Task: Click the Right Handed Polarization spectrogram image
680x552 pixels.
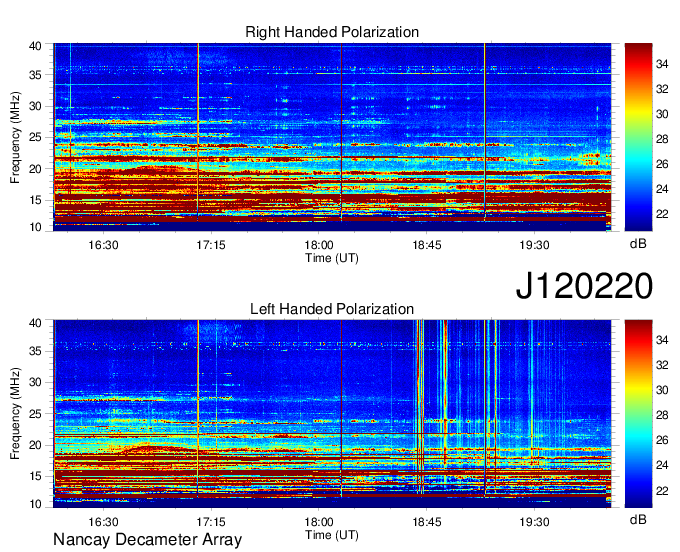Action: coord(332,137)
